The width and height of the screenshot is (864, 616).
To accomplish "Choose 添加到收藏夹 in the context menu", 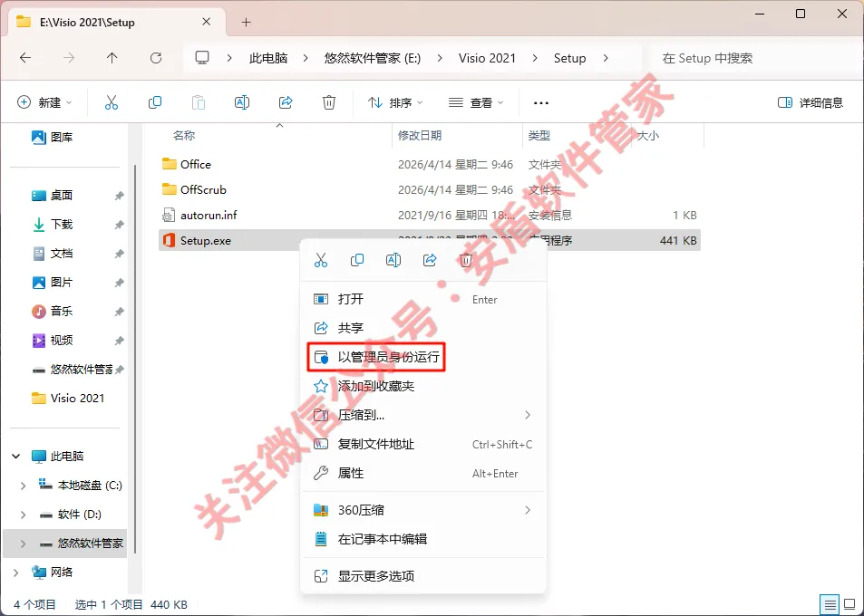I will (423, 386).
